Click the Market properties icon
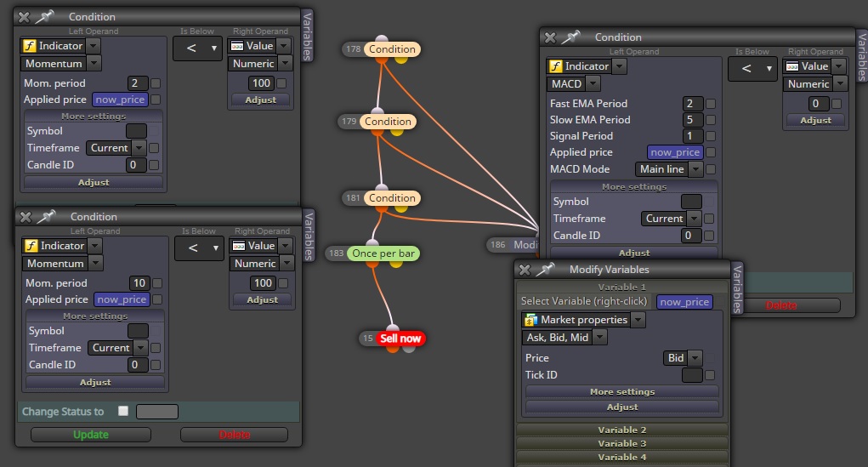This screenshot has width=868, height=467. [530, 320]
